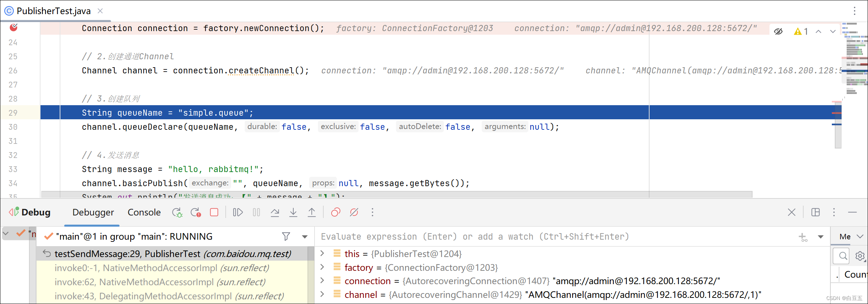868x304 pixels.
Task: Filter the threads and frames list
Action: (286, 236)
